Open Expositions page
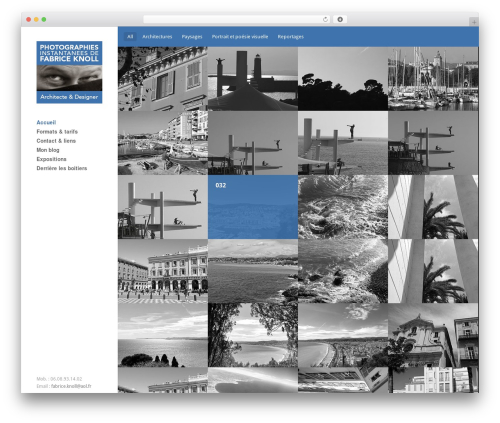 pos(51,159)
